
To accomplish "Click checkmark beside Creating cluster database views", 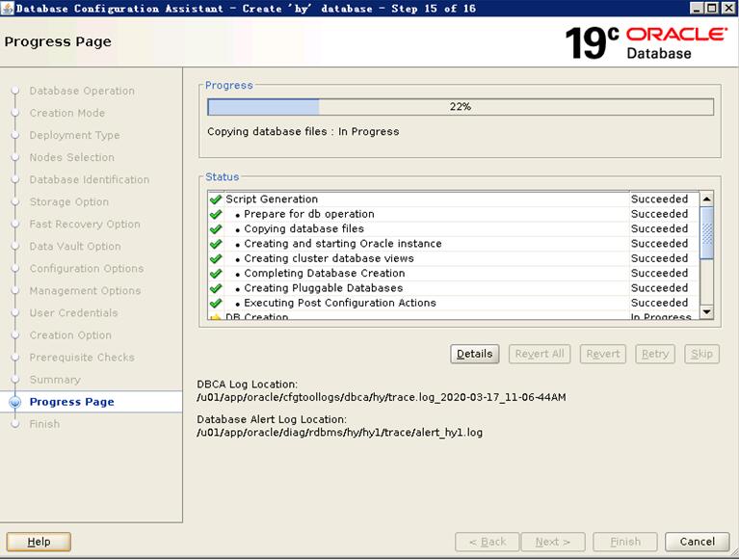I will point(216,258).
